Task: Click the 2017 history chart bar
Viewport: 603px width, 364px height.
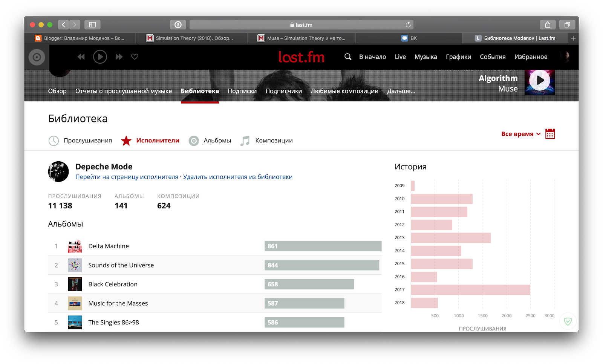Action: (x=470, y=290)
